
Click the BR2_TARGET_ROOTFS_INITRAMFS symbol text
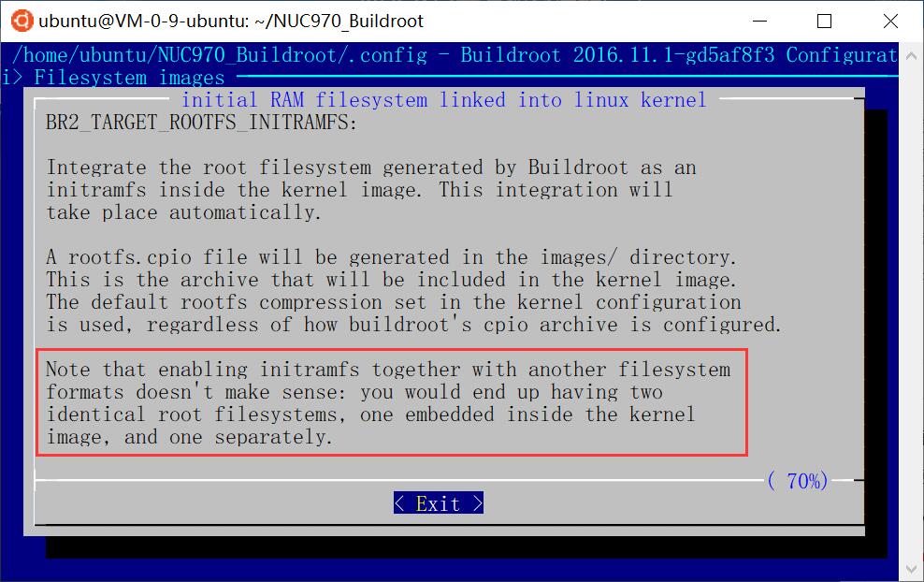pos(201,123)
